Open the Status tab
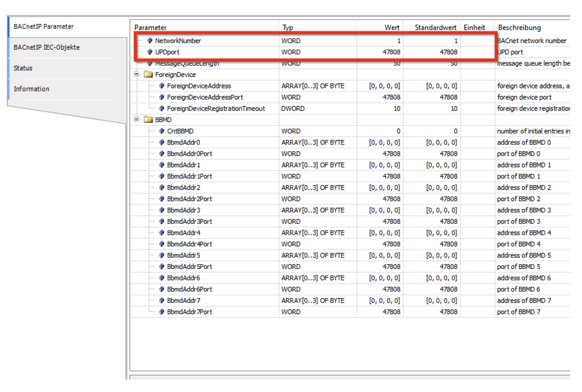The height and width of the screenshot is (392, 582). click(23, 68)
